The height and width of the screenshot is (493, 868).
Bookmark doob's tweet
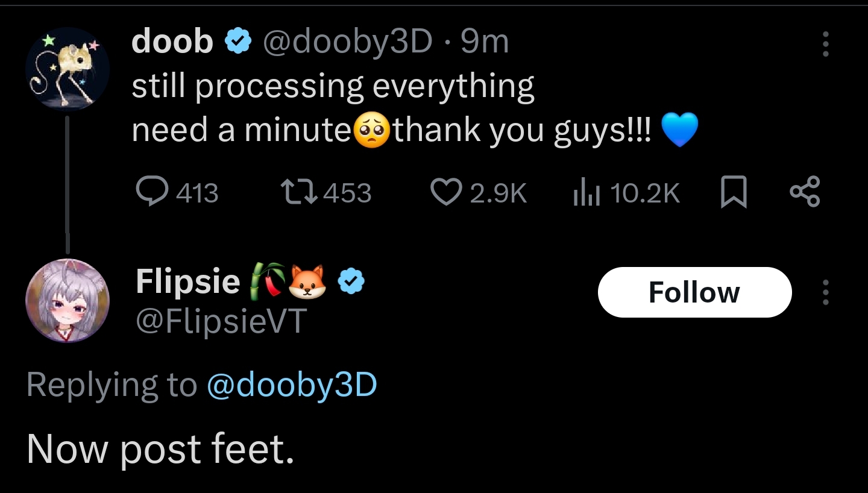(734, 192)
